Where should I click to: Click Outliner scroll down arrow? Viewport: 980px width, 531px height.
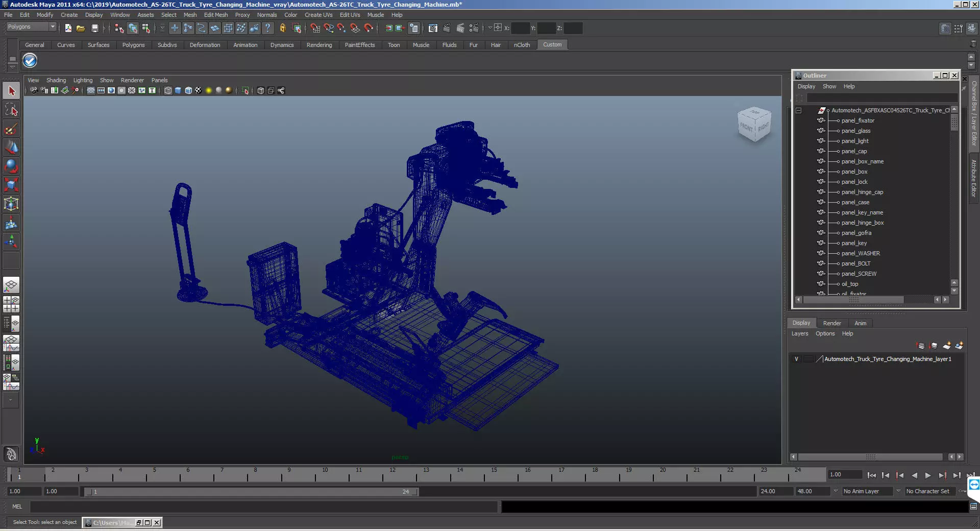click(954, 291)
